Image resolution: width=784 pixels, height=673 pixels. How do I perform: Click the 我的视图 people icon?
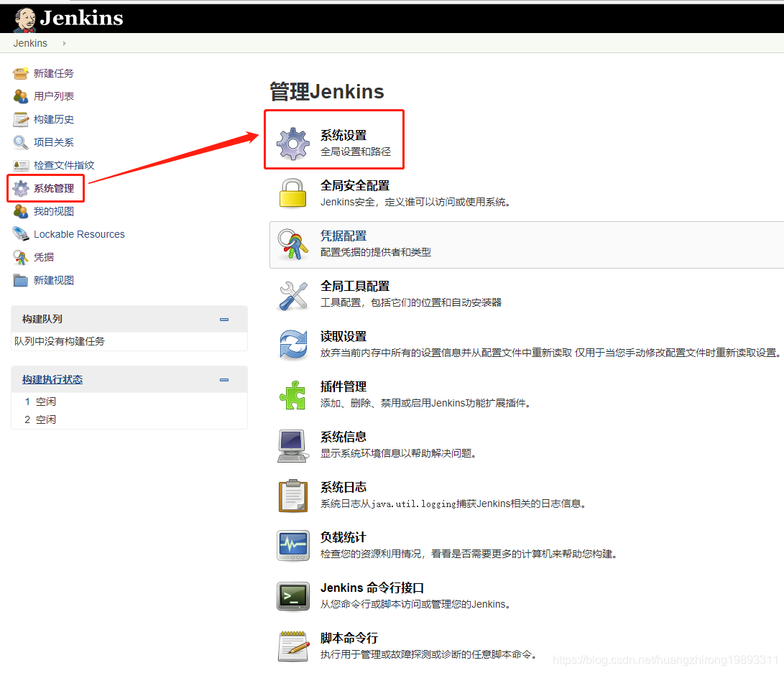click(x=21, y=211)
